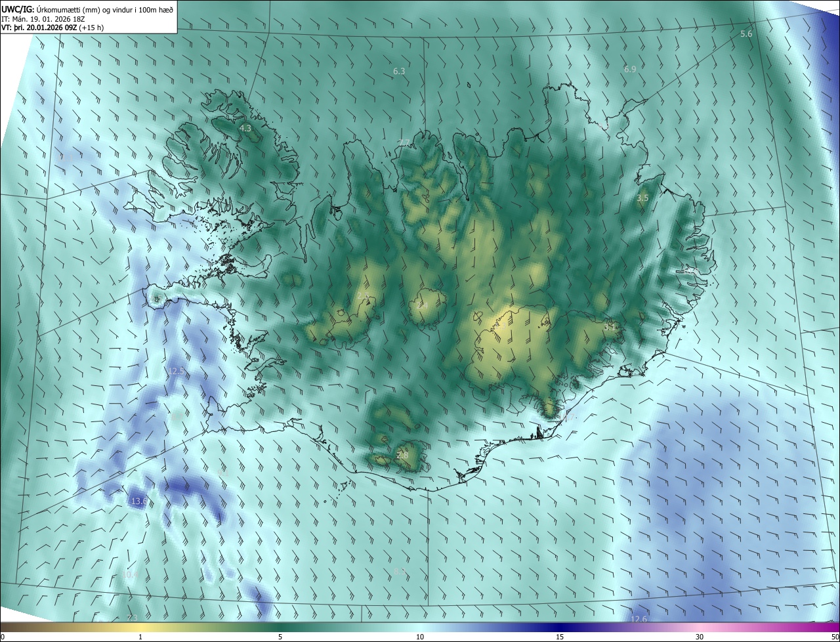Click the 50 tick on the color scale

835,637
